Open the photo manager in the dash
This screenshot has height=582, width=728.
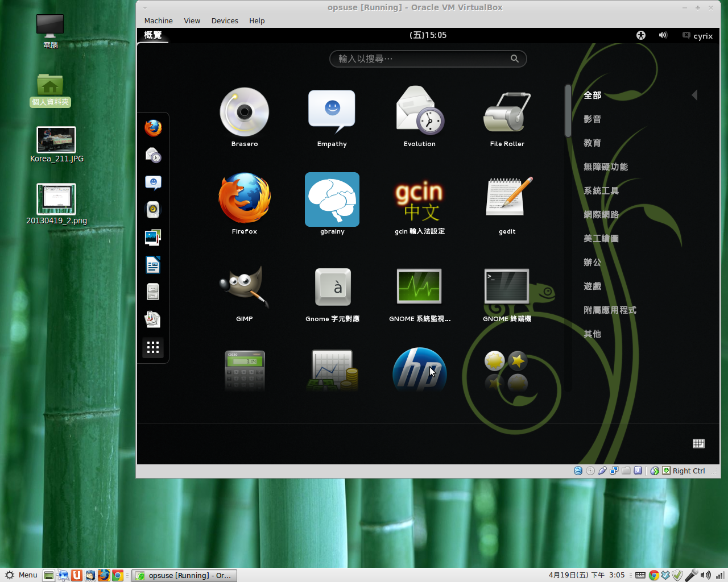[153, 237]
